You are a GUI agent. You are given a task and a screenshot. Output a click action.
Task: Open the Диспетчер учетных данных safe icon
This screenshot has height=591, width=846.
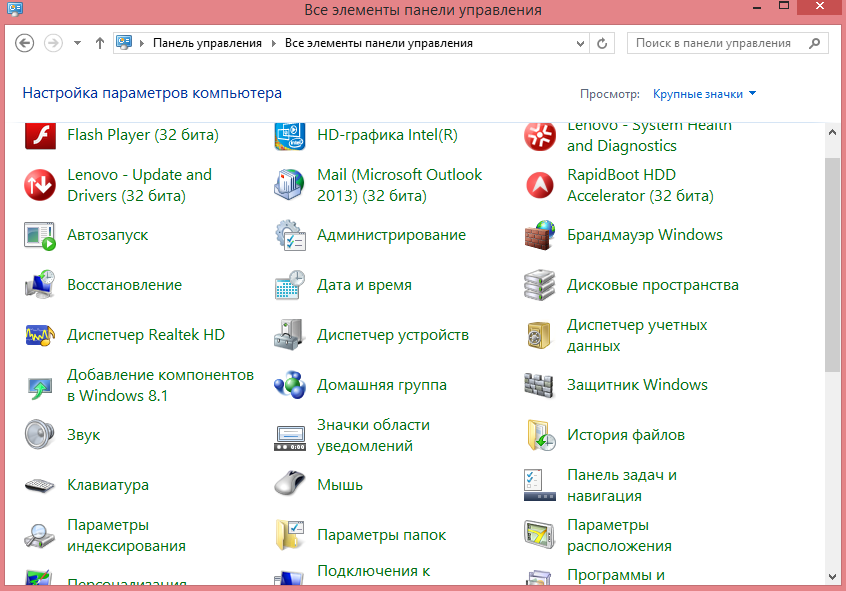[x=540, y=335]
